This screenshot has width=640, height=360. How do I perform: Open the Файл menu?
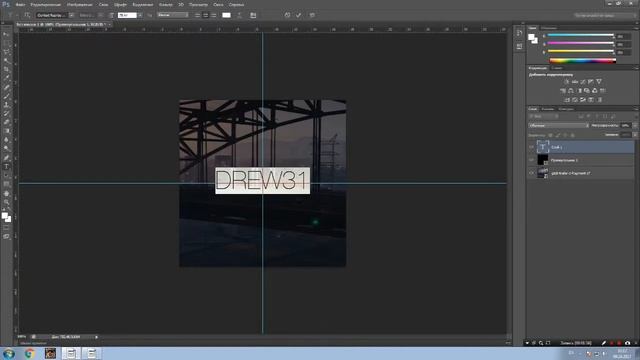(x=20, y=4)
